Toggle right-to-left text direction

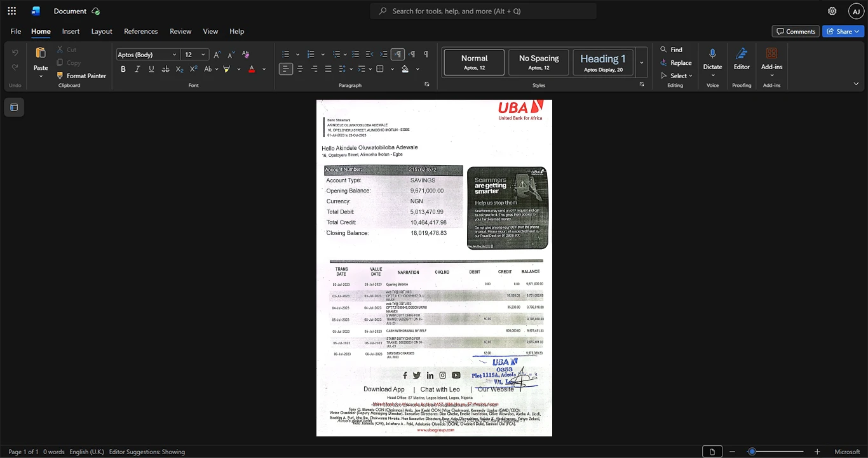pyautogui.click(x=412, y=55)
